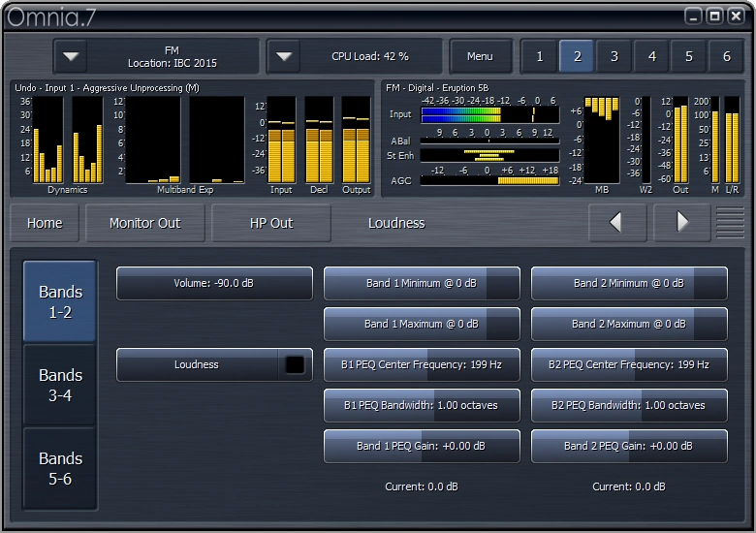The width and height of the screenshot is (756, 533).
Task: Adjust B2 PEQ Bandwidth slider
Action: tap(629, 405)
